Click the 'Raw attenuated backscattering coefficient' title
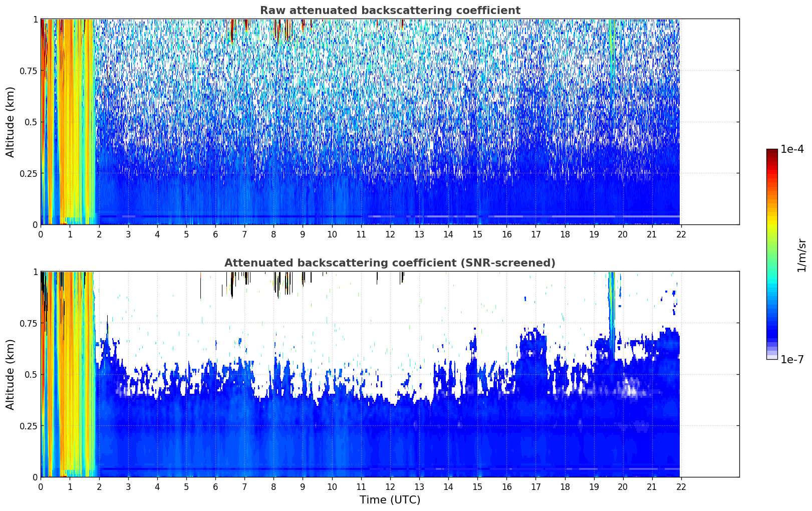The image size is (812, 511). (x=390, y=11)
